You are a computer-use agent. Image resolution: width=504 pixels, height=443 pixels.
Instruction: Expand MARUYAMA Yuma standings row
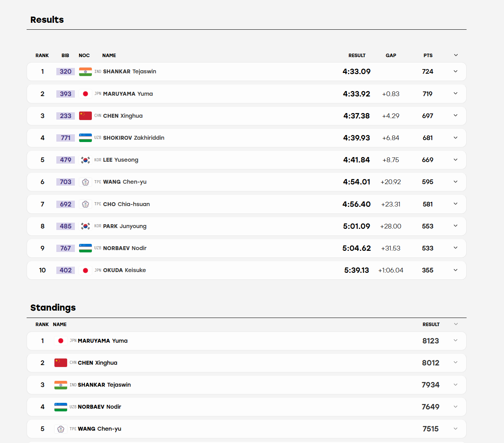[x=455, y=340]
